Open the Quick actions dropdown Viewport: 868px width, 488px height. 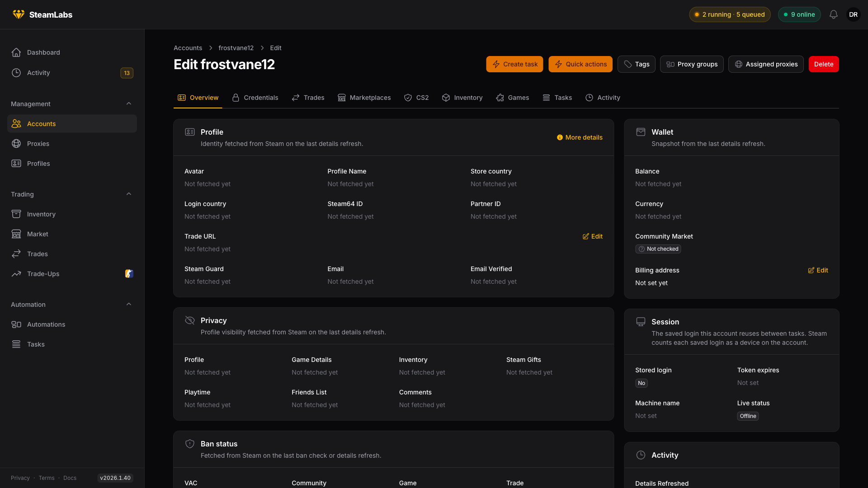(x=580, y=64)
